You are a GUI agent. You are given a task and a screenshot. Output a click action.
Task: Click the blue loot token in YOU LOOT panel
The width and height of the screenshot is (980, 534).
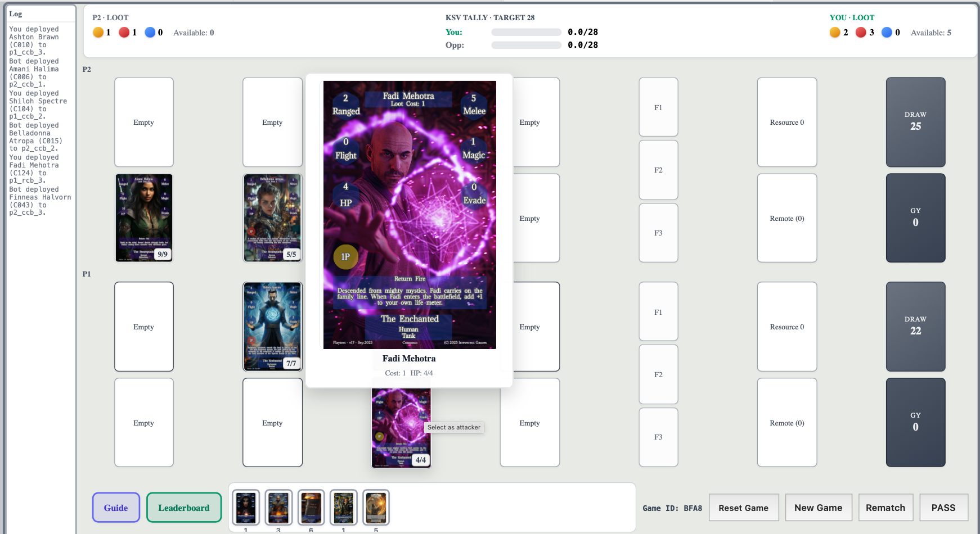coord(887,32)
